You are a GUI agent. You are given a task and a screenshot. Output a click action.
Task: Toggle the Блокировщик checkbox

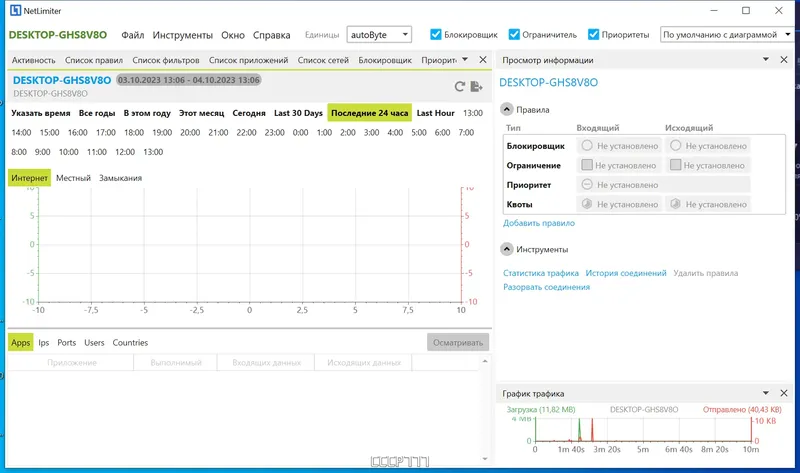[435, 34]
